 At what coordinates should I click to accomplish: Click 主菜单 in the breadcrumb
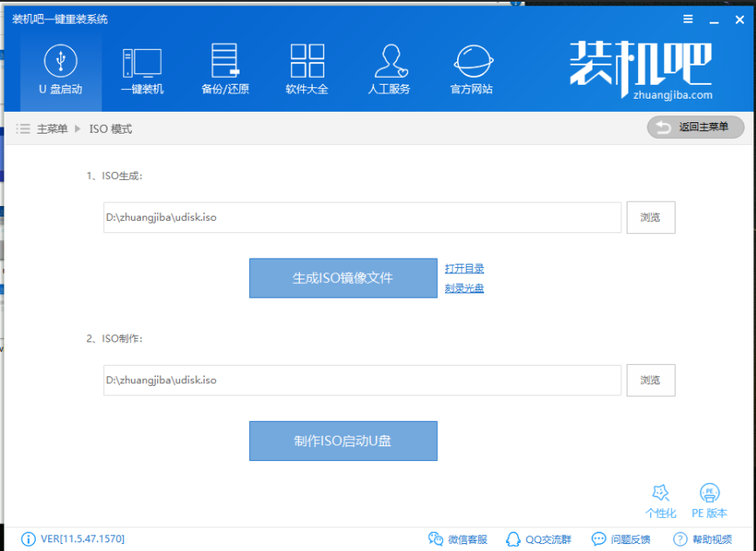pyautogui.click(x=52, y=129)
